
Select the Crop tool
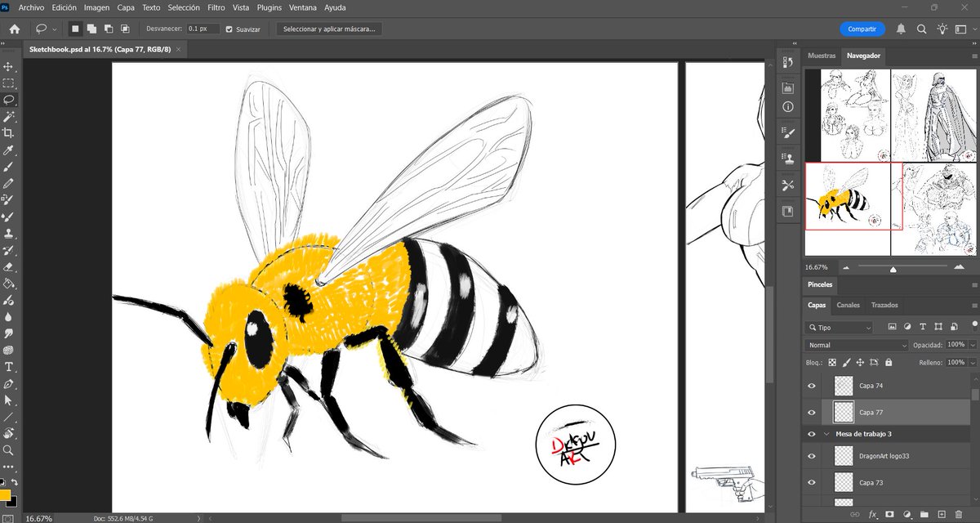click(8, 132)
